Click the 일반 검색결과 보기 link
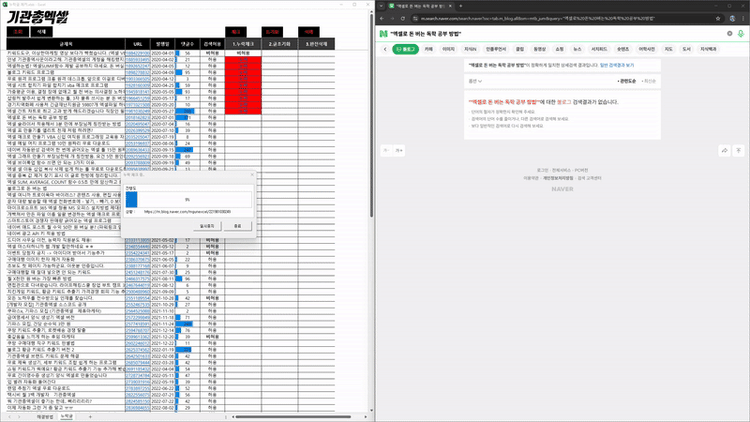 tap(617, 65)
